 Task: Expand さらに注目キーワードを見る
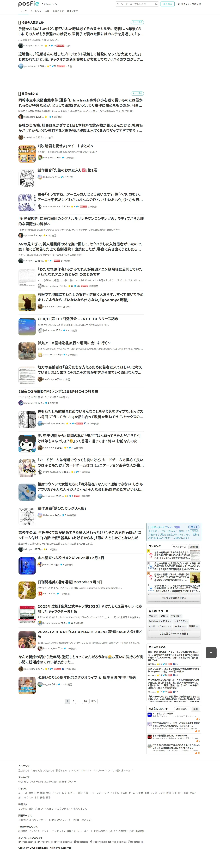(174, 633)
